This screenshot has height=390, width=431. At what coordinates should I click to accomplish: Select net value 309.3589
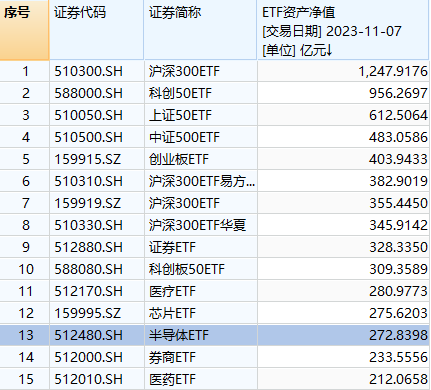[x=343, y=269]
